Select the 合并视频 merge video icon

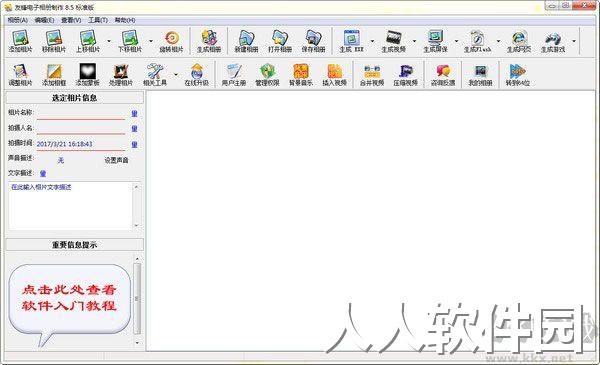(372, 74)
